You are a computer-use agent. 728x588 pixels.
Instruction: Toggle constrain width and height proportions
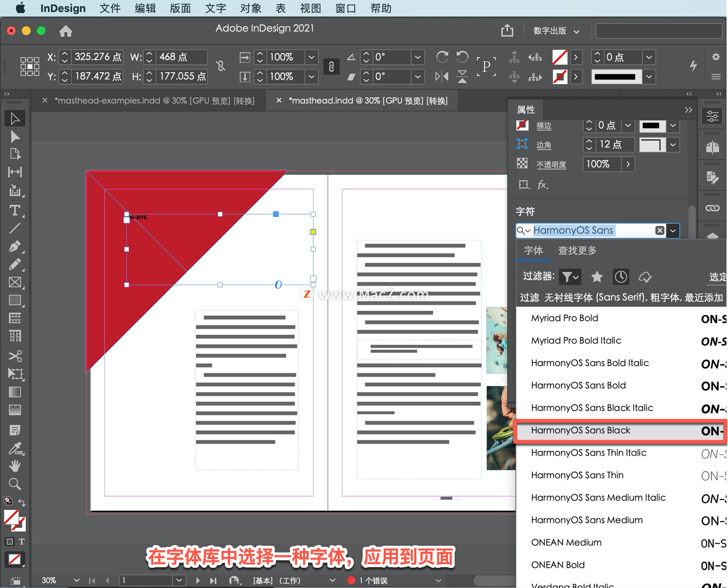tap(220, 66)
